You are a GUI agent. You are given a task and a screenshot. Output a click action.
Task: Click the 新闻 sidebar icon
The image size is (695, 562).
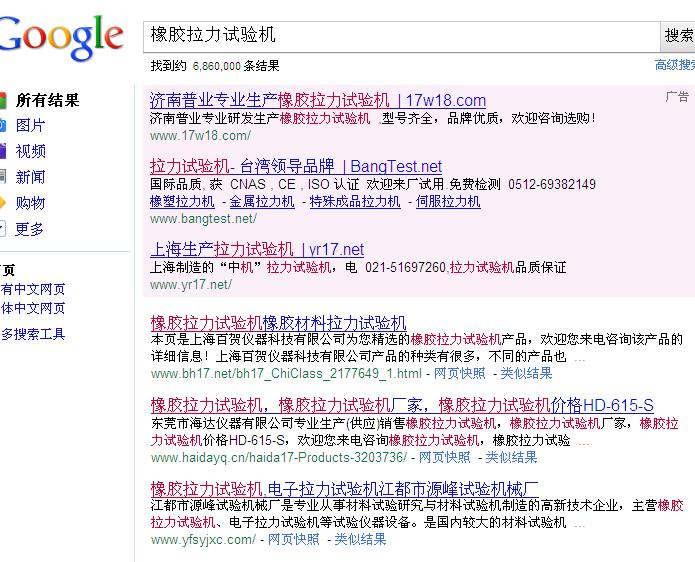(3, 177)
